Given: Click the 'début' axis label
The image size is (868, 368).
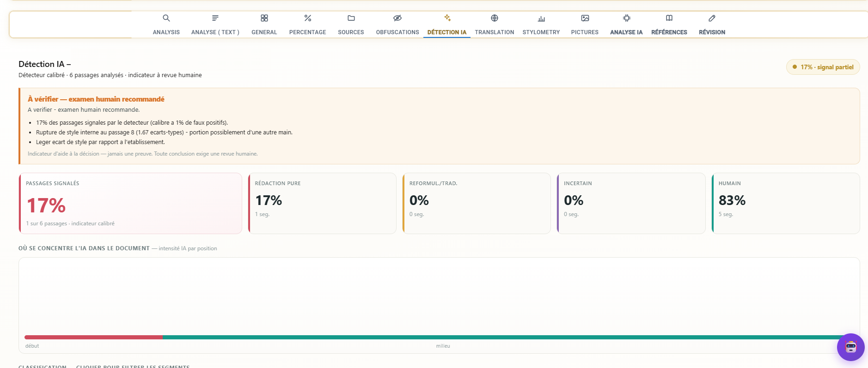Looking at the screenshot, I should pos(32,346).
